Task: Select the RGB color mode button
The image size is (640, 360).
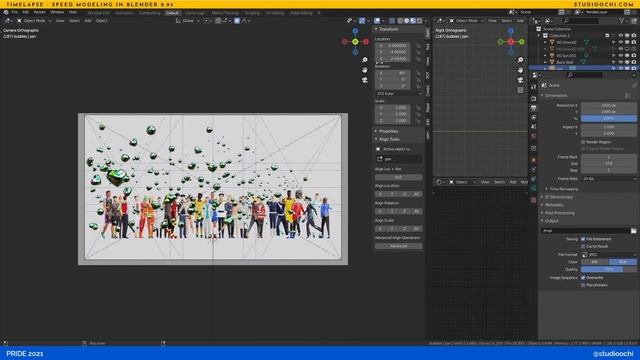Action: (622, 262)
